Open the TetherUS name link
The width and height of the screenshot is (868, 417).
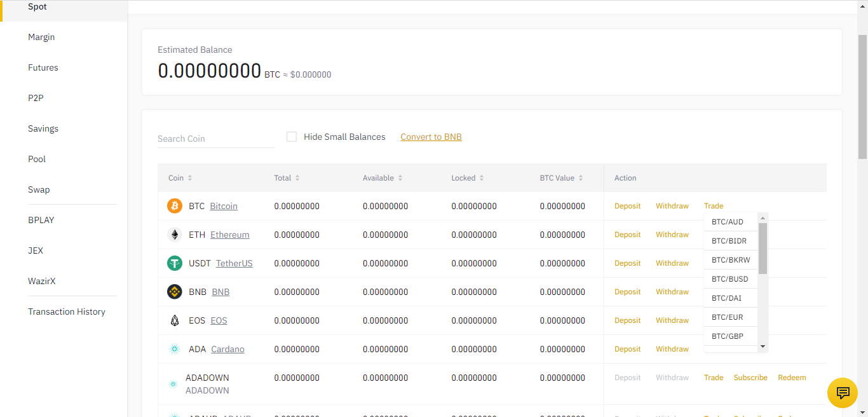coord(234,263)
